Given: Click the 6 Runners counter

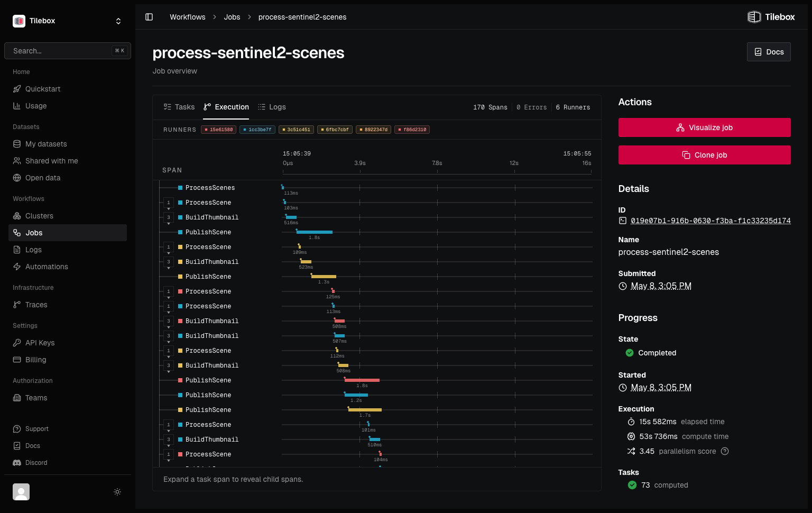Looking at the screenshot, I should [573, 107].
